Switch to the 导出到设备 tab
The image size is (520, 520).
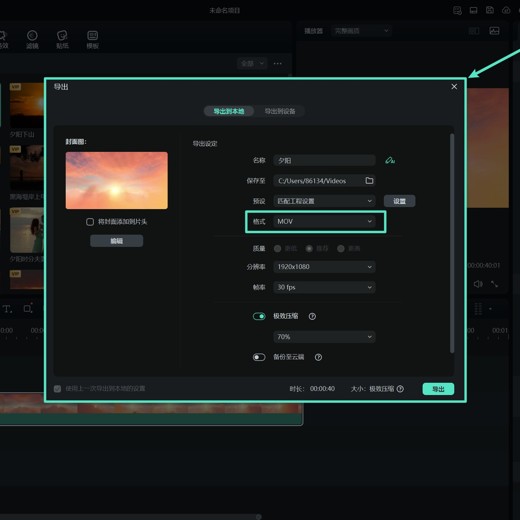(x=280, y=111)
